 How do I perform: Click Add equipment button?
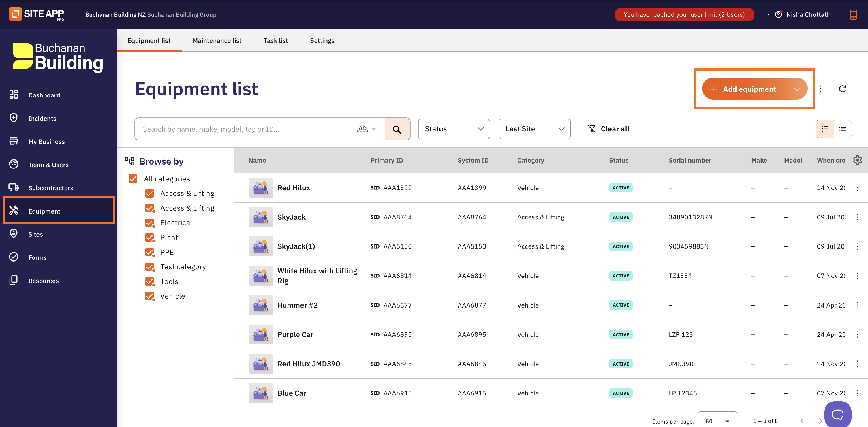click(744, 89)
